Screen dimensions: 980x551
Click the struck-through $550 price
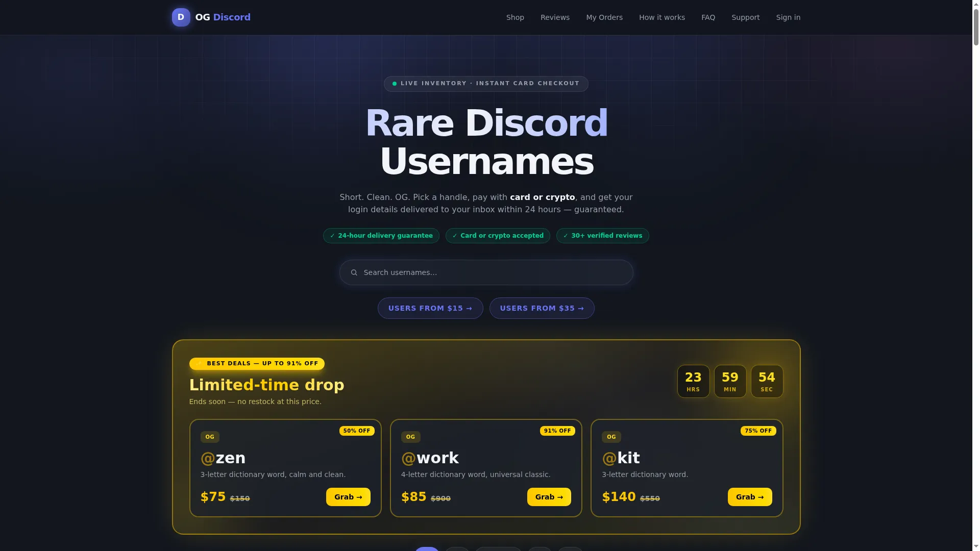pyautogui.click(x=650, y=499)
